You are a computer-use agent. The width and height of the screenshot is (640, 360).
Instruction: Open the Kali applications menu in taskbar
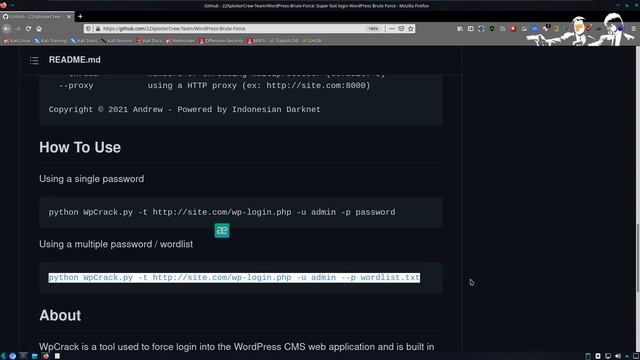point(3,356)
